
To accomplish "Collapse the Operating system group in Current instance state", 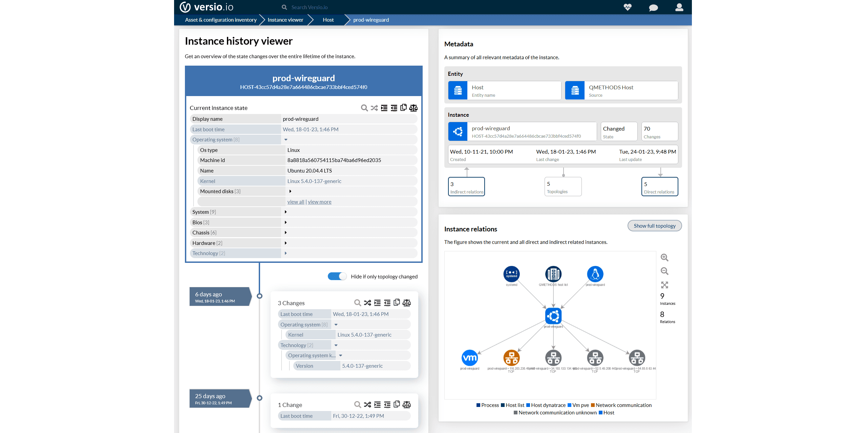I will [286, 139].
